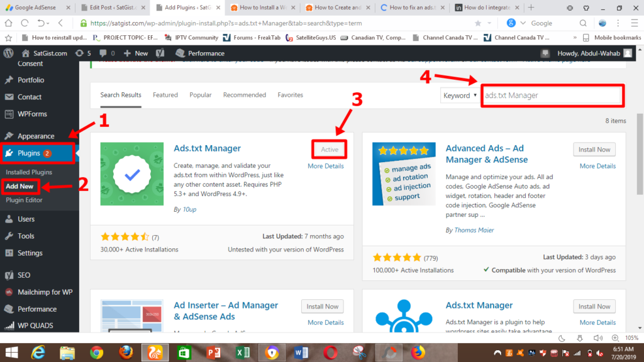
Task: Open WPForms menu in sidebar
Action: click(x=32, y=114)
